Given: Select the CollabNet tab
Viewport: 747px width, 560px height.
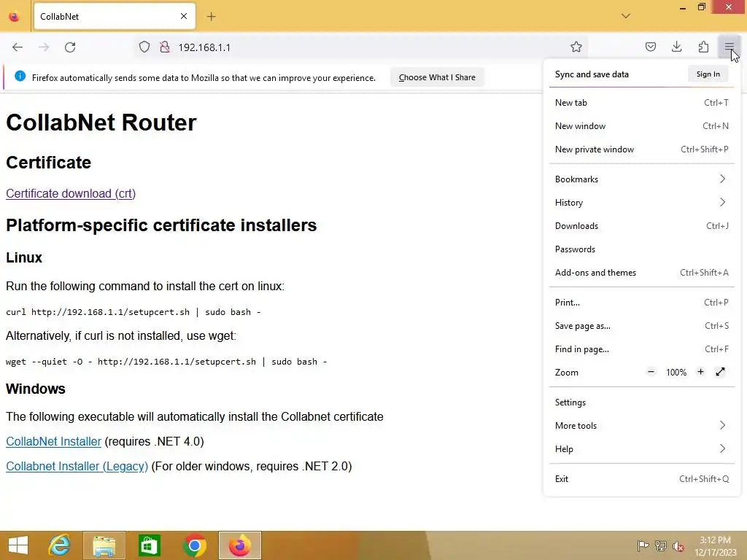Looking at the screenshot, I should pos(115,16).
